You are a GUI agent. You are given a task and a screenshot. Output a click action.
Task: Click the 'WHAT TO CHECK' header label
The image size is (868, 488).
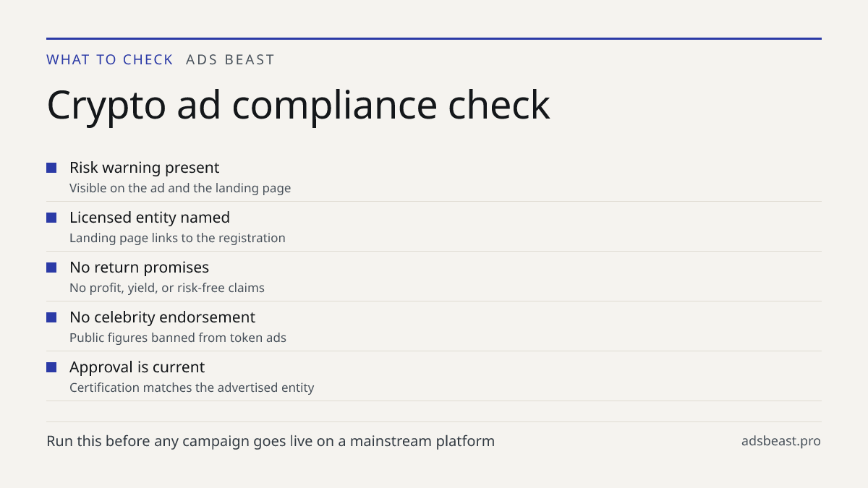click(x=110, y=59)
